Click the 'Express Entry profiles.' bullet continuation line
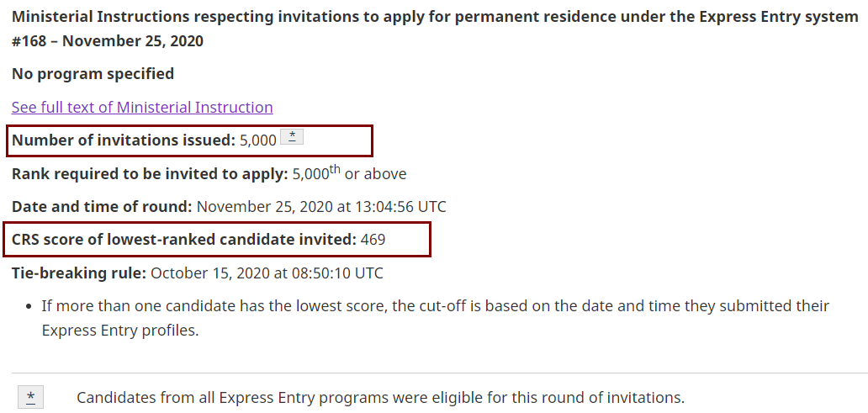Screen dimensions: 868x413 120,331
